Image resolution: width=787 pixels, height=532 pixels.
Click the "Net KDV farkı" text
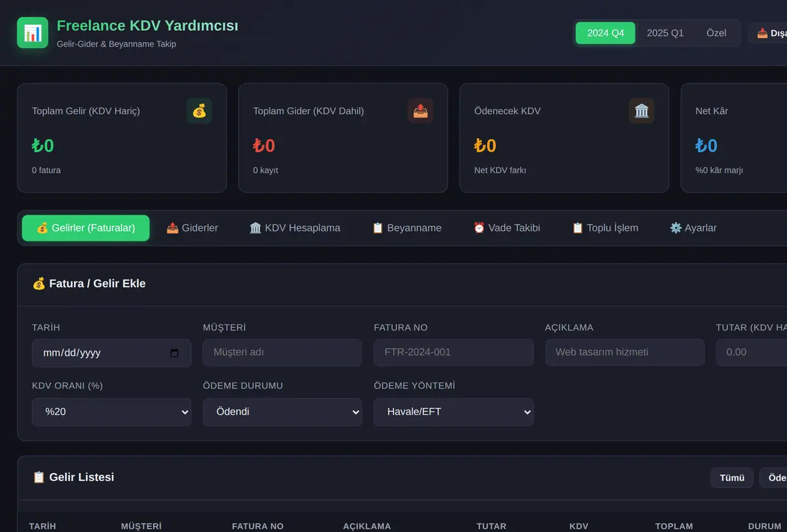coord(500,170)
